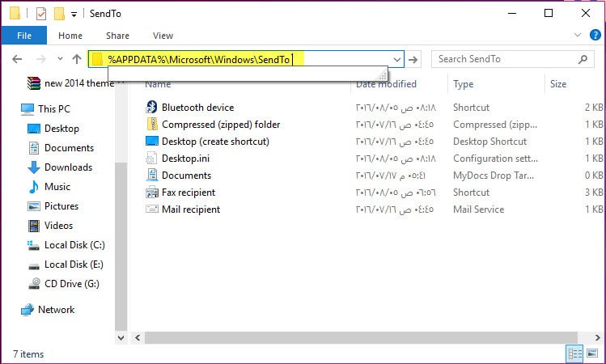Click the horizontal scrollbar left arrow
606x364 pixels.
pyautogui.click(x=138, y=338)
